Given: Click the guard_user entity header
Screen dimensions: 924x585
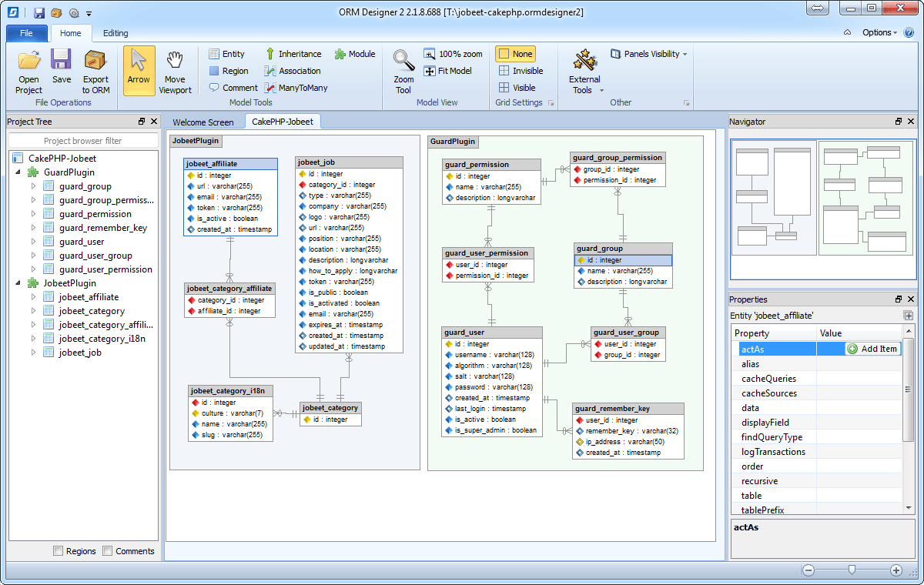Looking at the screenshot, I should [492, 333].
